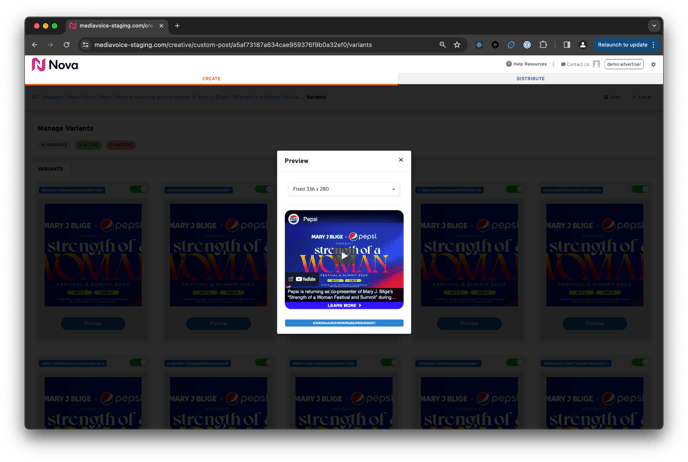
Task: Switch to the Create tab
Action: [x=211, y=78]
